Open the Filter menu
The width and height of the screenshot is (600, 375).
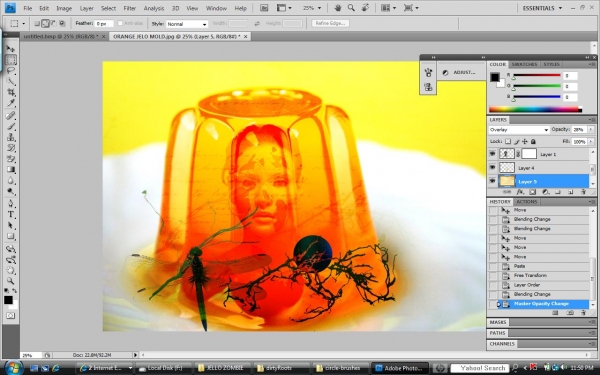(x=130, y=8)
